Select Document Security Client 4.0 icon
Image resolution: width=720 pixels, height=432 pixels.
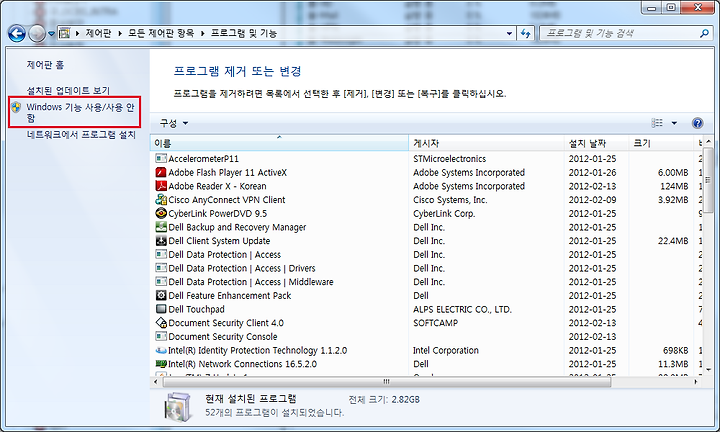tap(161, 323)
